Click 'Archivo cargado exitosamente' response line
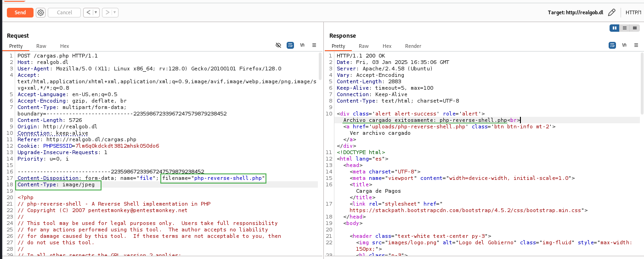Viewport: 644px width, 259px height. [x=432, y=120]
